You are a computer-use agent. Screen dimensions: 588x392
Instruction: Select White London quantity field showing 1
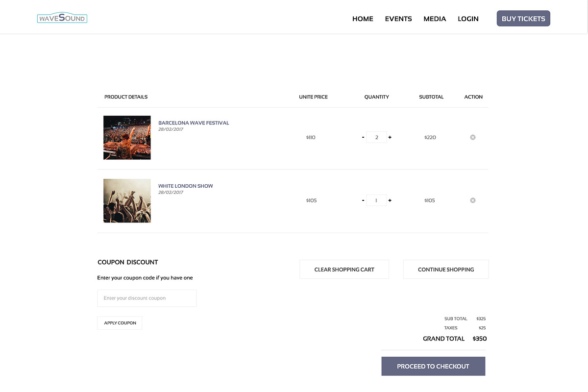pyautogui.click(x=376, y=200)
